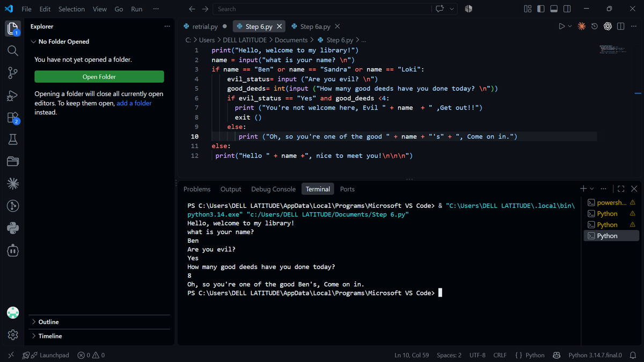Open the File menu

coord(26,9)
